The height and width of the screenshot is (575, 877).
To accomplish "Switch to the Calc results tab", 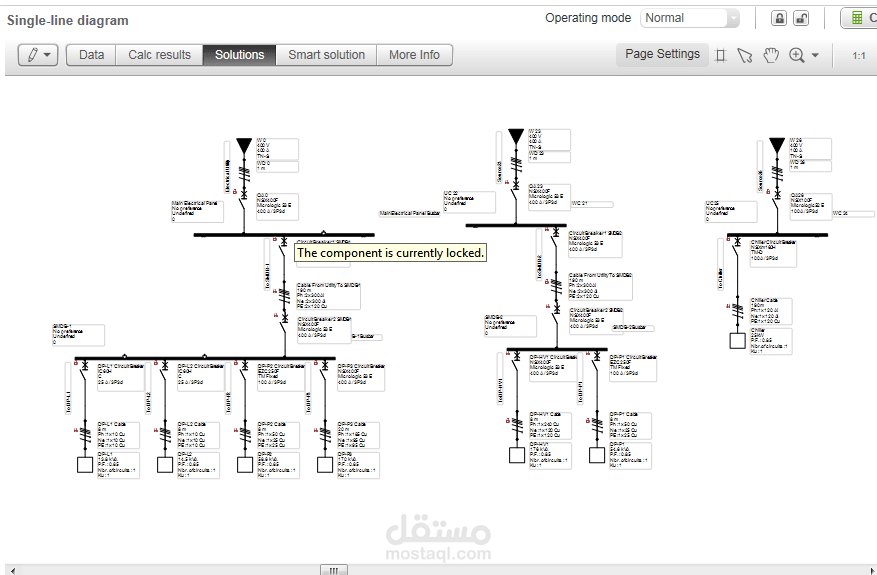I will click(x=159, y=55).
